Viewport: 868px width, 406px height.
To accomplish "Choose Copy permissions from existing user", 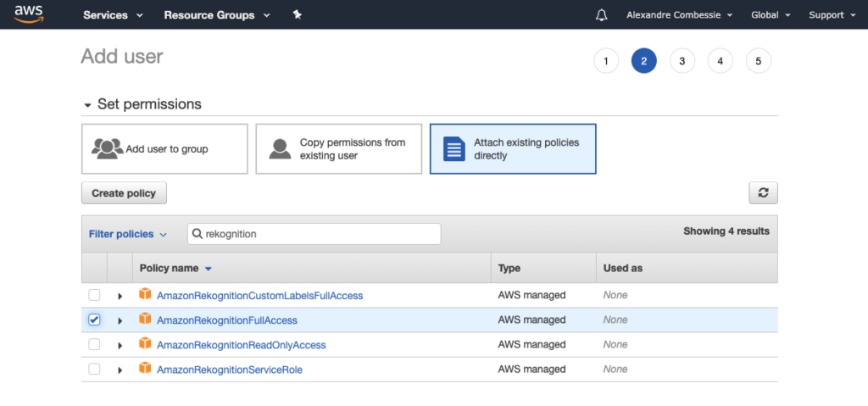I will tap(338, 149).
